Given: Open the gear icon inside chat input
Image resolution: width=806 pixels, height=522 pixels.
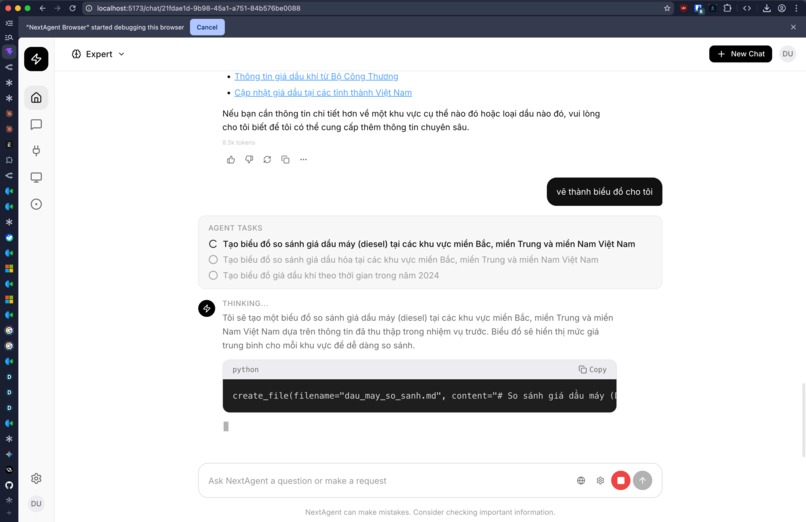Looking at the screenshot, I should pos(600,480).
